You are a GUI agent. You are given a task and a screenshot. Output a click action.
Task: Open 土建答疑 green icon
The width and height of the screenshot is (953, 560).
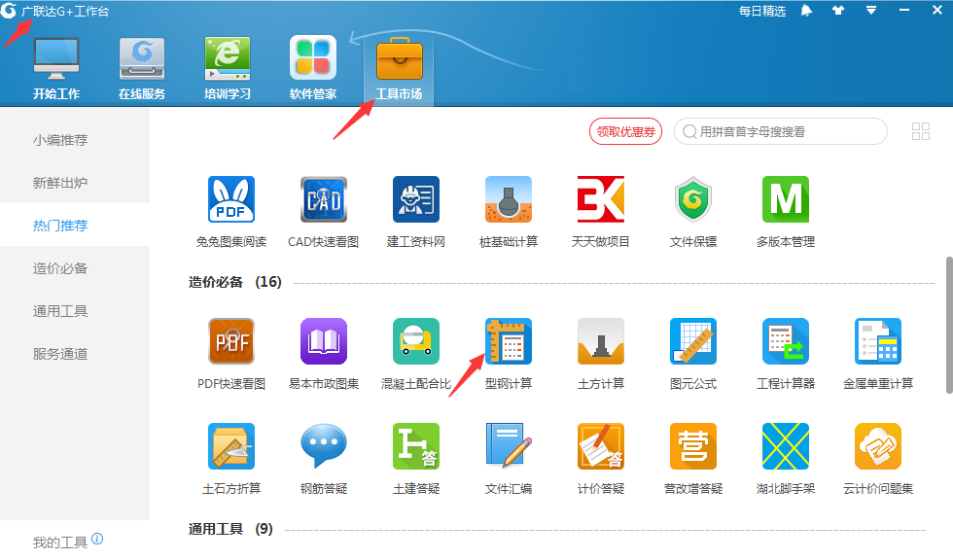416,446
